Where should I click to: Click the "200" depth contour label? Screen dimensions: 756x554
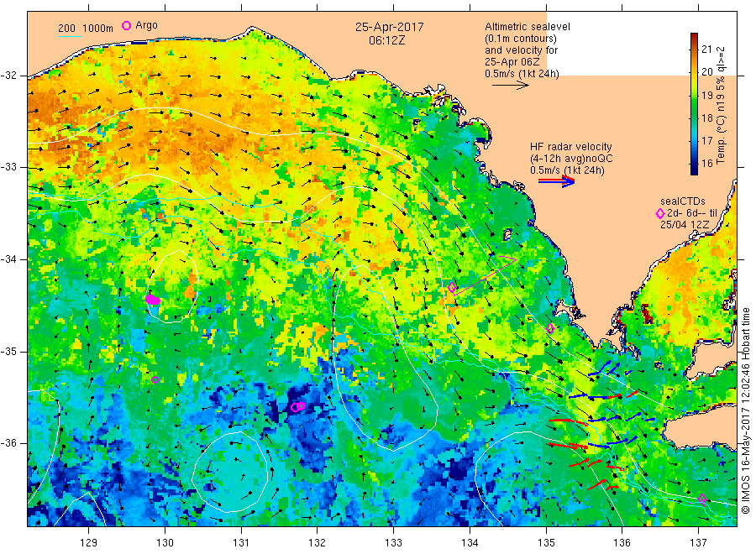coord(66,29)
